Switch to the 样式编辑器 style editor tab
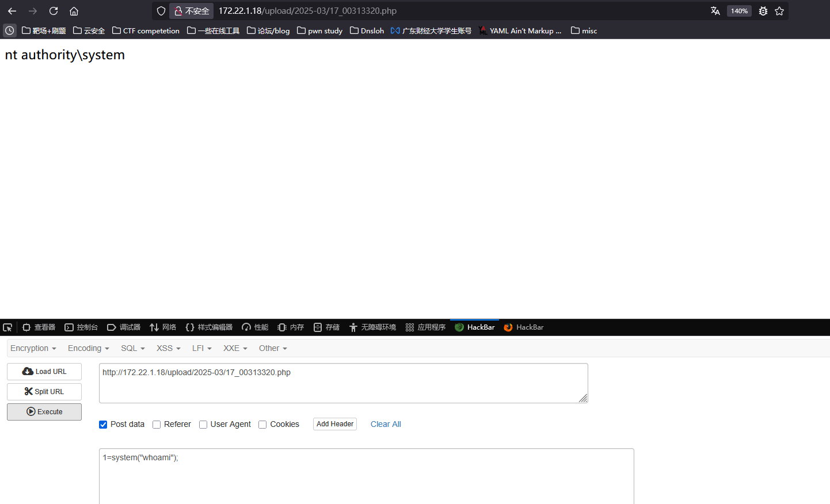This screenshot has width=830, height=504. (209, 327)
